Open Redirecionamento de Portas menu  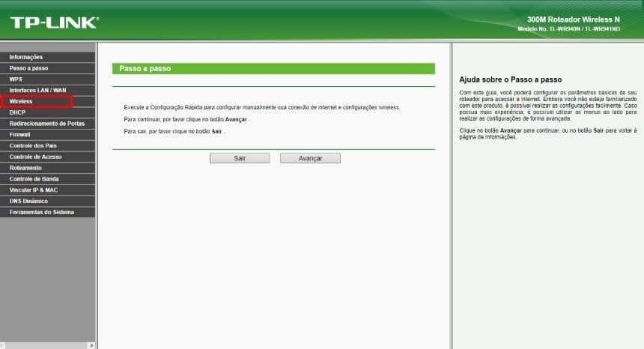click(x=47, y=124)
